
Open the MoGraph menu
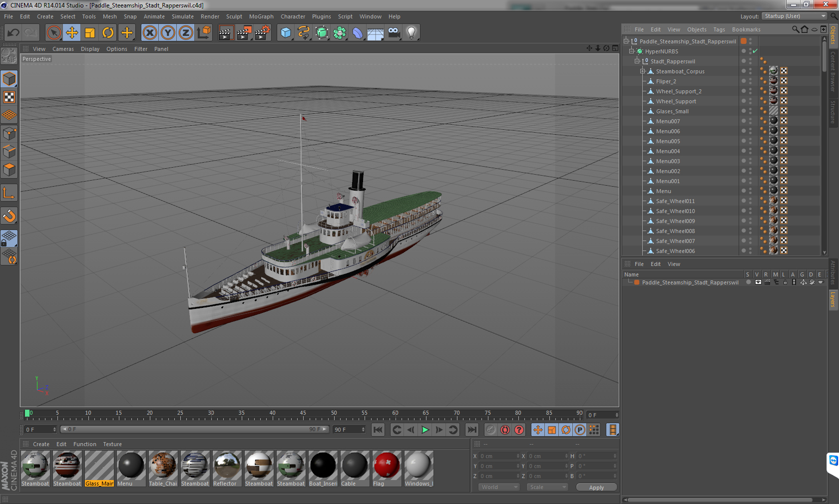(x=261, y=16)
